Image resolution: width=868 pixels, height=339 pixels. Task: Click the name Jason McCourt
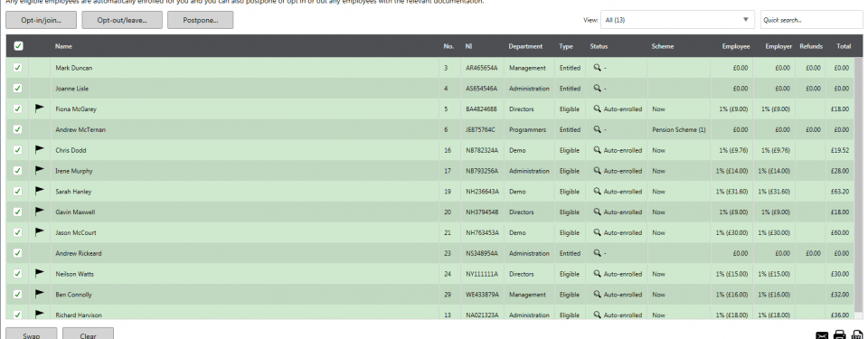click(x=75, y=232)
